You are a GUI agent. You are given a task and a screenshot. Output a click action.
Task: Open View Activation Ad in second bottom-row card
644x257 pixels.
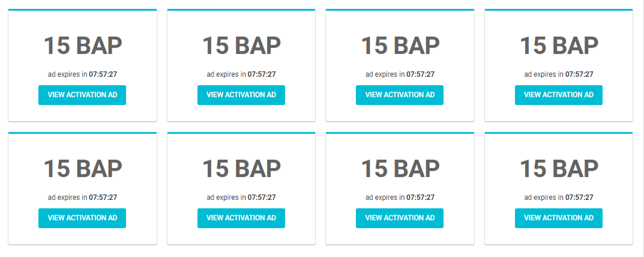(x=241, y=218)
